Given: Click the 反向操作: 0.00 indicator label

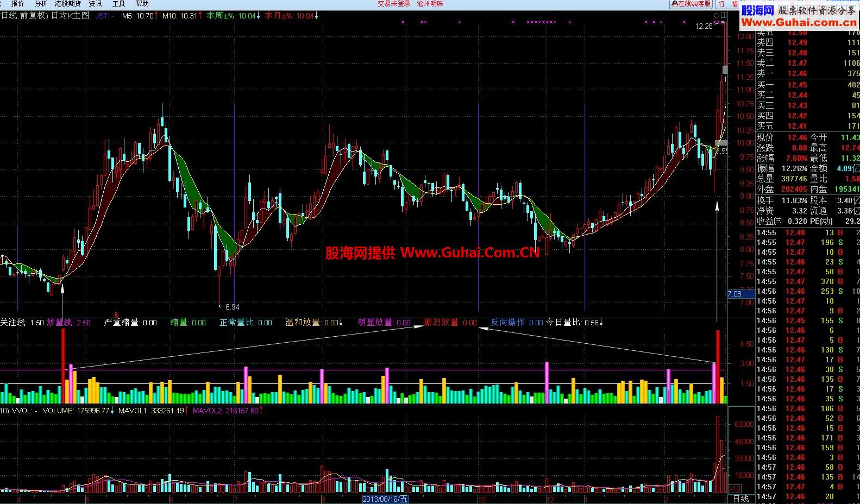Looking at the screenshot, I should point(517,323).
